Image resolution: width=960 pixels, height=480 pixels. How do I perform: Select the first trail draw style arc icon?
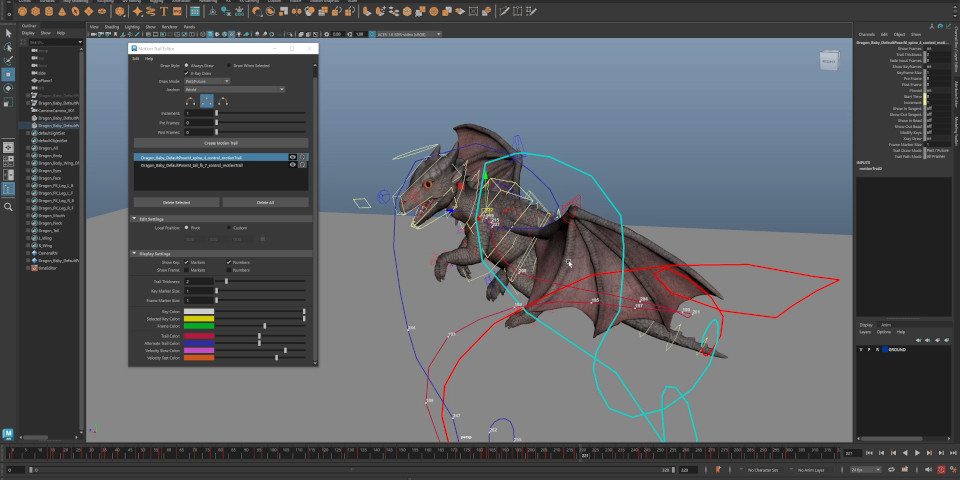pos(190,101)
